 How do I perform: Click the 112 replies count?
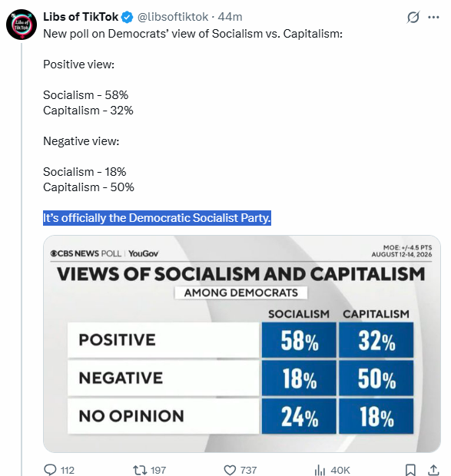(68, 470)
